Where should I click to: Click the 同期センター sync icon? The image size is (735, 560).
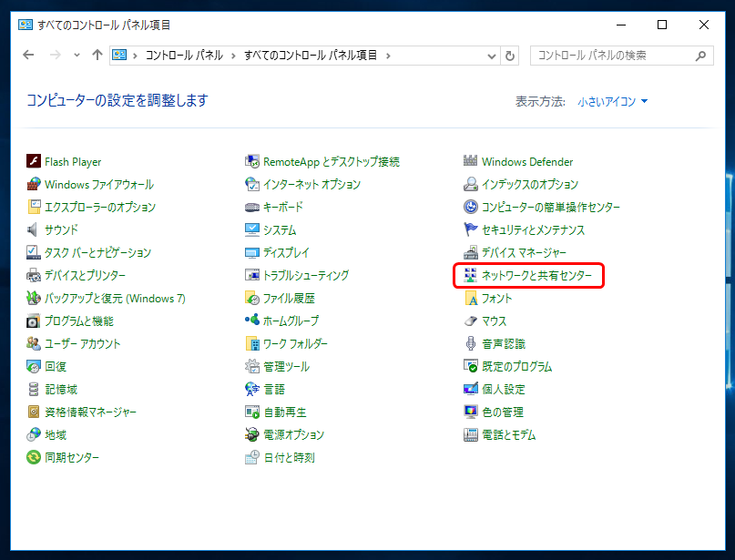(34, 457)
